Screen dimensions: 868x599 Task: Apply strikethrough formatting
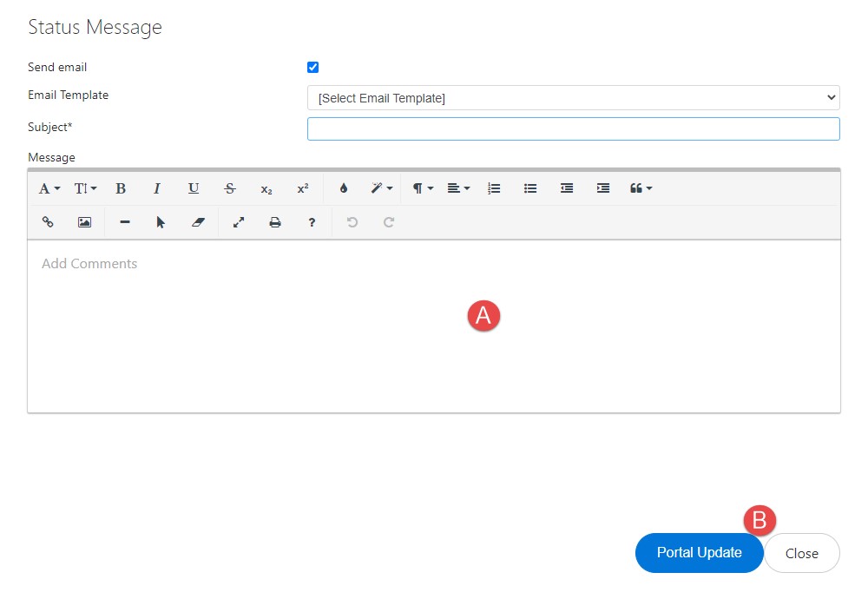pos(230,188)
